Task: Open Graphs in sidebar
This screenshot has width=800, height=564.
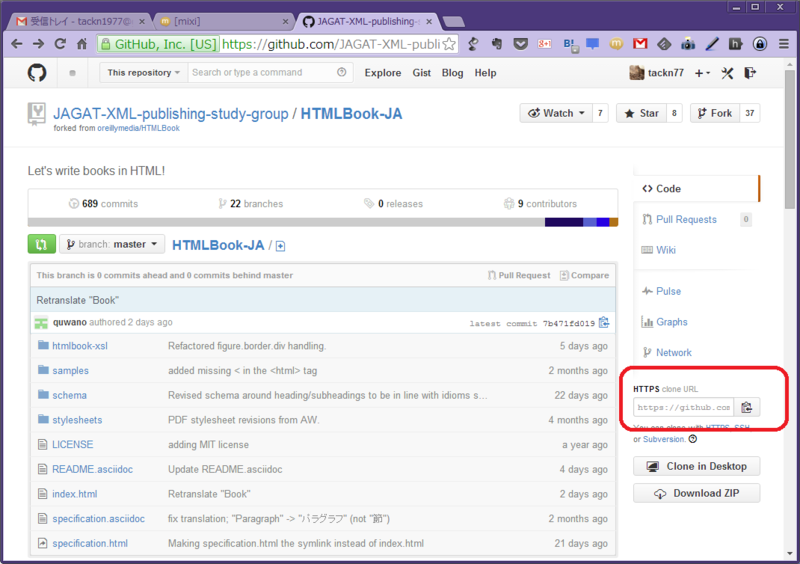Action: point(671,322)
